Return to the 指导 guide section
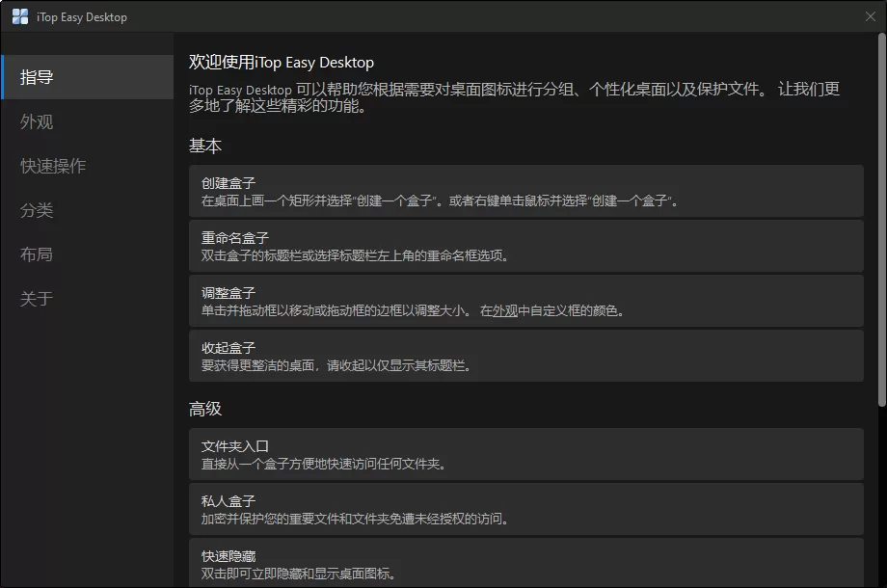 (37, 77)
